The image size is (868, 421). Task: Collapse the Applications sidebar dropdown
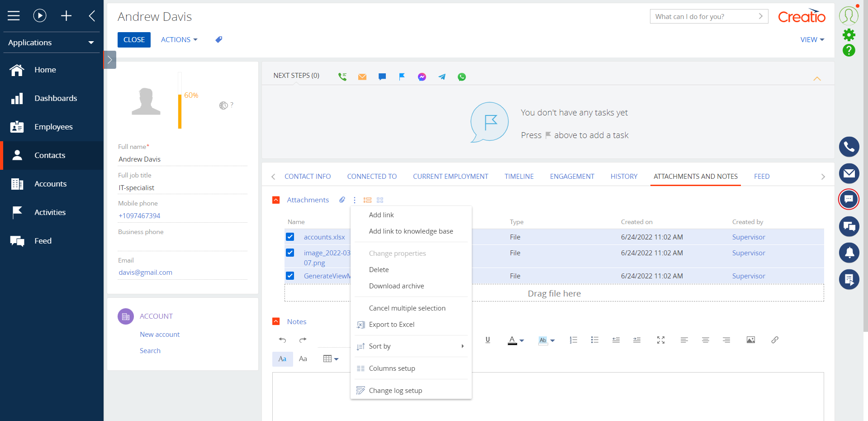coord(90,42)
